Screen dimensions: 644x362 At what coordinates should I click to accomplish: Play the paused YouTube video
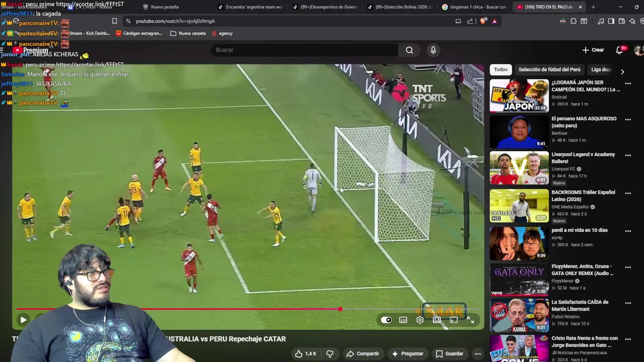coord(23,320)
